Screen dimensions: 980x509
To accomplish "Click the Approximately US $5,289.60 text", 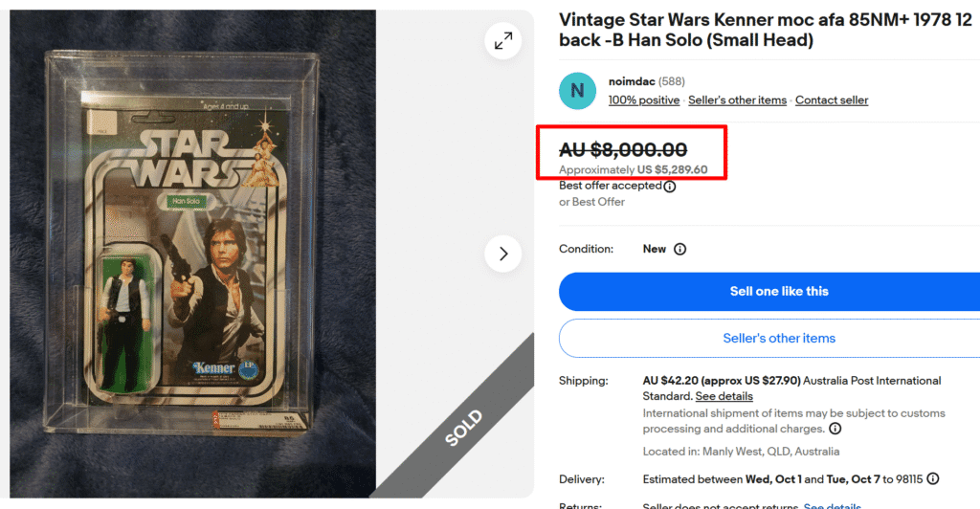I will [x=634, y=169].
